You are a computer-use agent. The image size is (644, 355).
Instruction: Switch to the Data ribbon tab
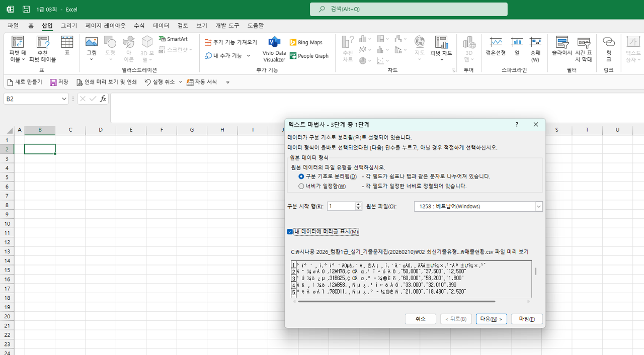[x=161, y=26]
